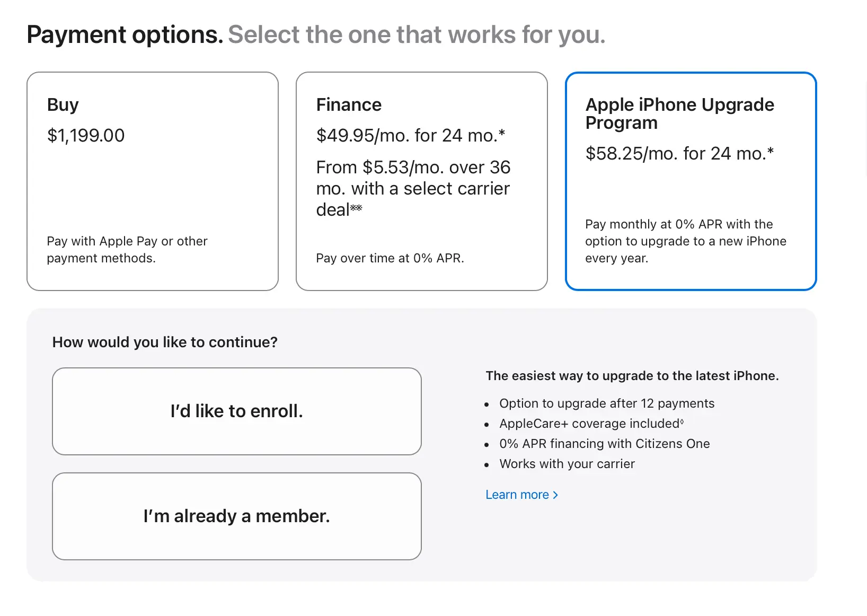The width and height of the screenshot is (867, 616).
Task: Click the asterisk footnote after $58.25/mo. price
Action: [771, 151]
